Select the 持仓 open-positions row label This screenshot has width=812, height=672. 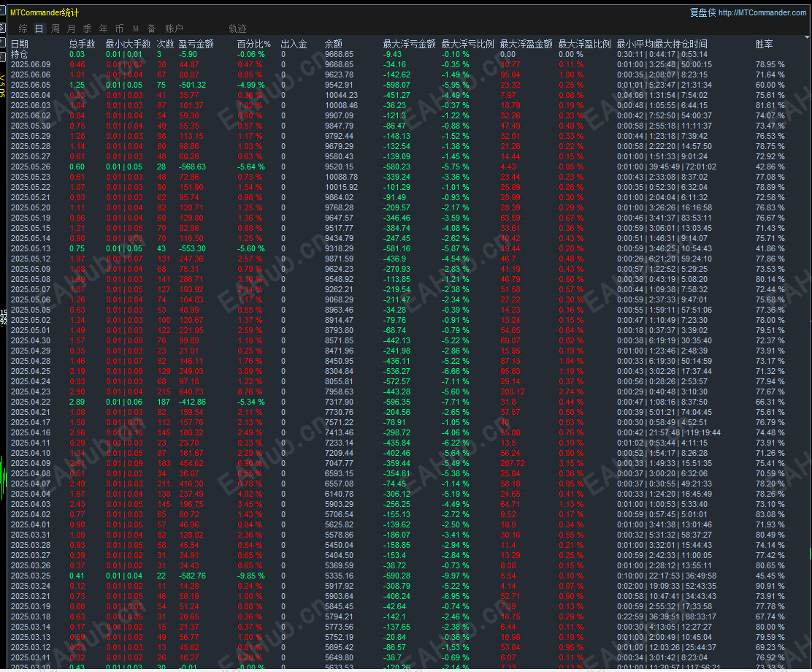[x=20, y=54]
